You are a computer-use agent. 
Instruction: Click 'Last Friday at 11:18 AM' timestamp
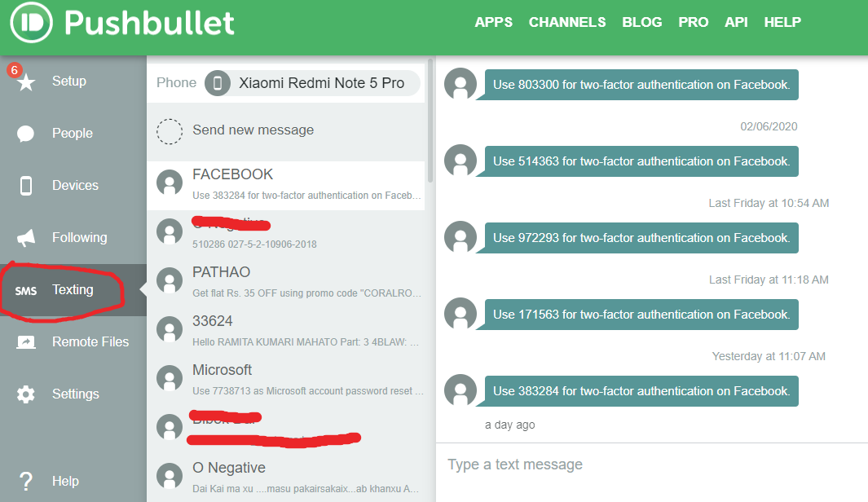769,280
